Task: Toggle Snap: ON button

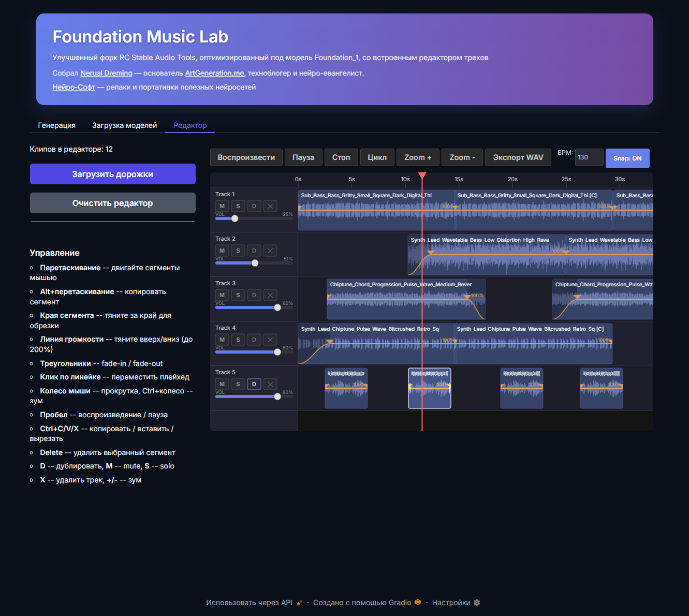Action: [627, 158]
